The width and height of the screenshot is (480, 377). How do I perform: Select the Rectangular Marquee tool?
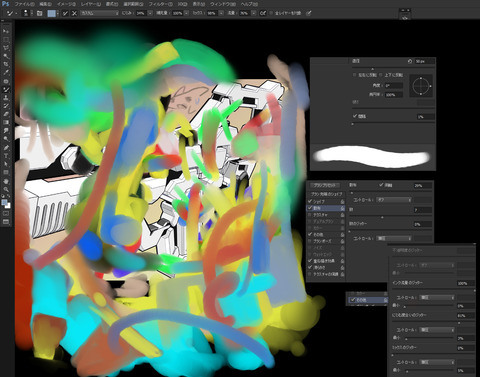pyautogui.click(x=6, y=39)
